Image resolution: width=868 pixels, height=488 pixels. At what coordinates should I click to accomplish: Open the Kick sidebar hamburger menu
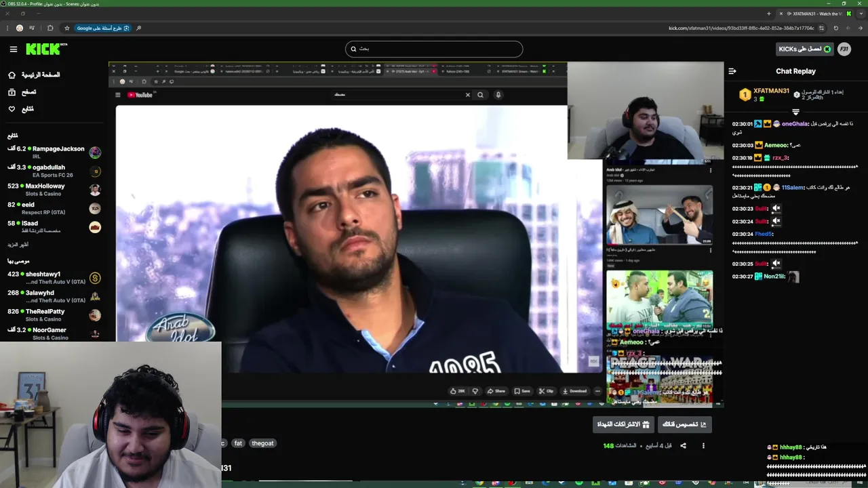13,49
